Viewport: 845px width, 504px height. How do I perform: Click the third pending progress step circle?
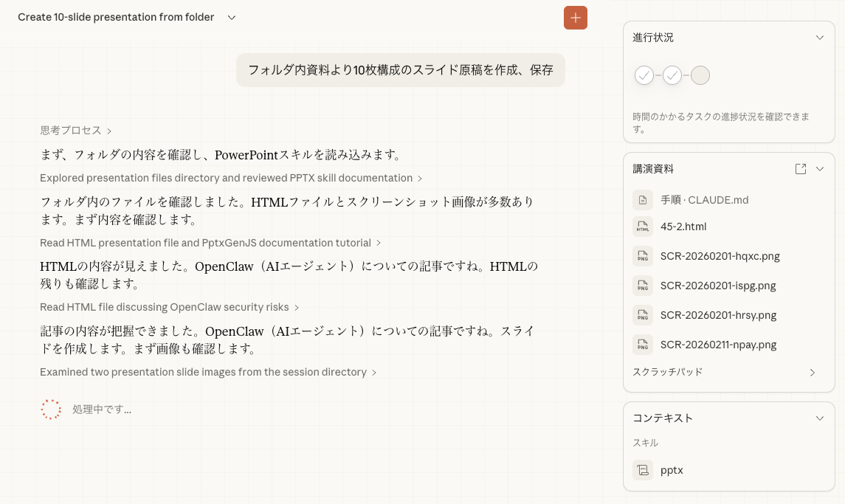(x=700, y=75)
